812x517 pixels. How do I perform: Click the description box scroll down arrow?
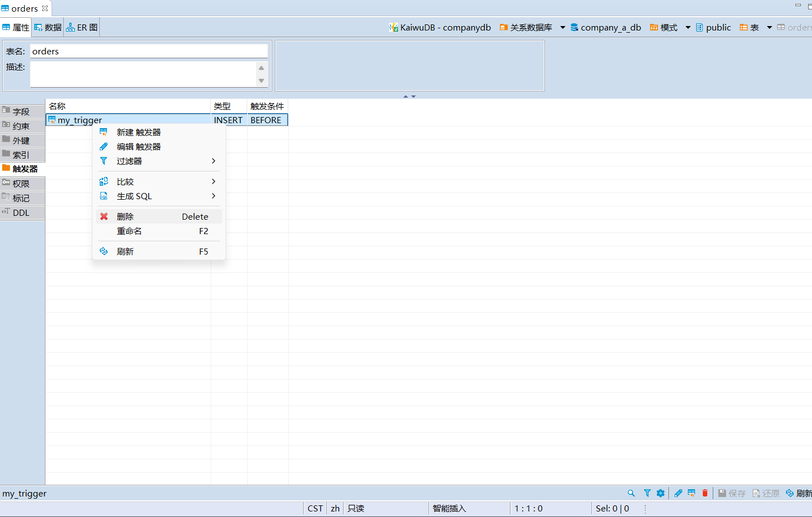click(x=261, y=81)
